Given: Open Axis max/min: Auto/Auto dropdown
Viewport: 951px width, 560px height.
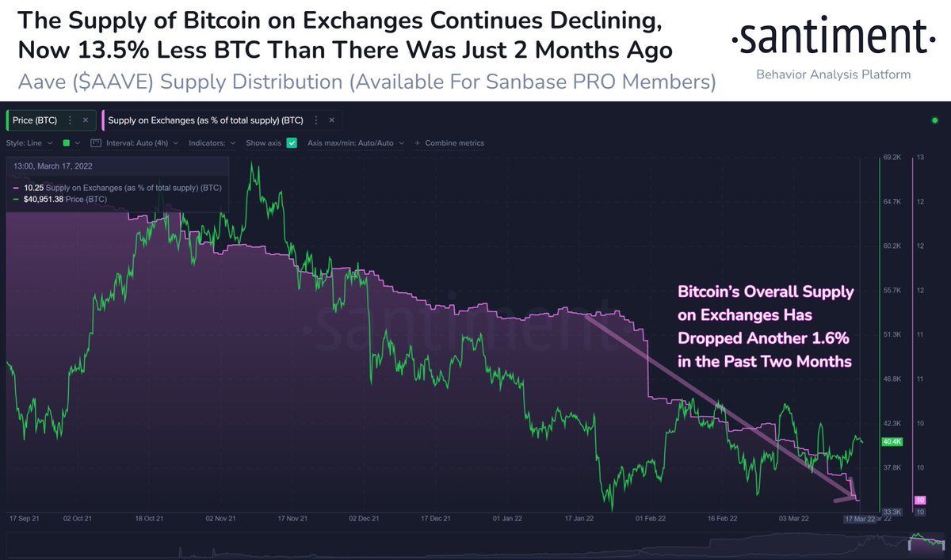Looking at the screenshot, I should [356, 143].
